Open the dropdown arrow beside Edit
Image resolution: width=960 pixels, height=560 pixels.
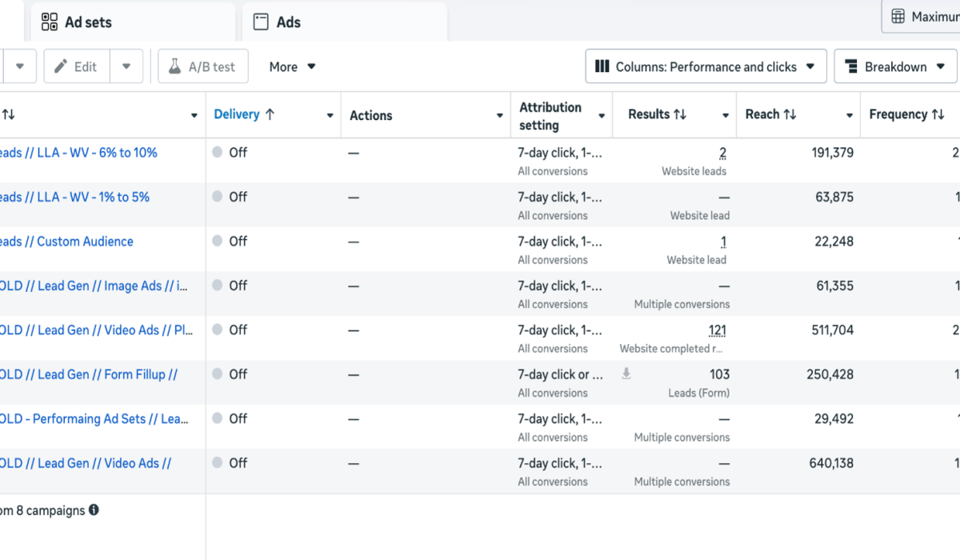coord(126,67)
